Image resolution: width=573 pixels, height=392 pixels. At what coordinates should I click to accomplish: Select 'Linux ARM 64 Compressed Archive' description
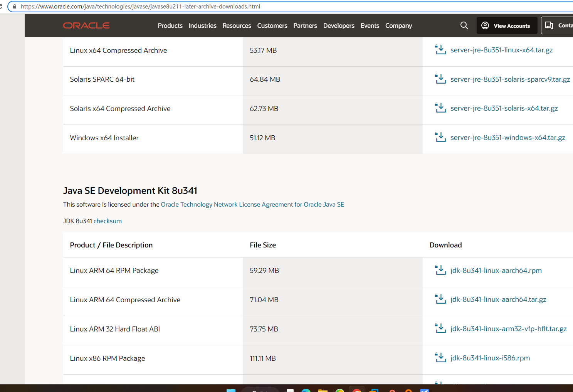[125, 300]
